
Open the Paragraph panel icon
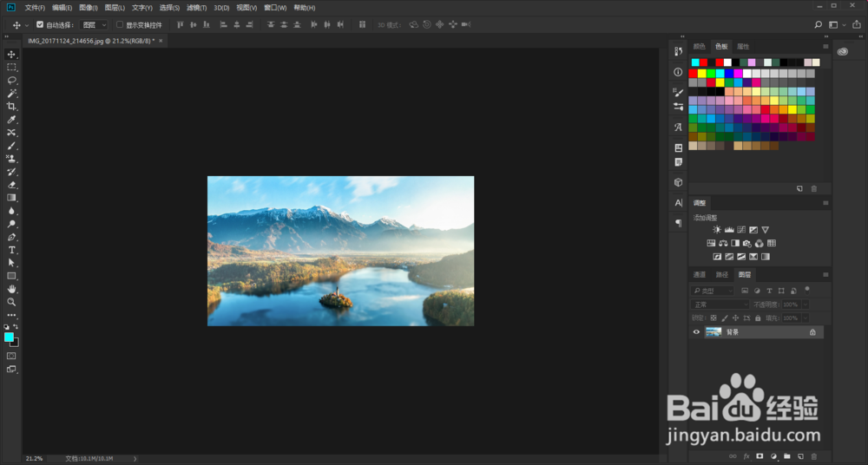(x=678, y=223)
